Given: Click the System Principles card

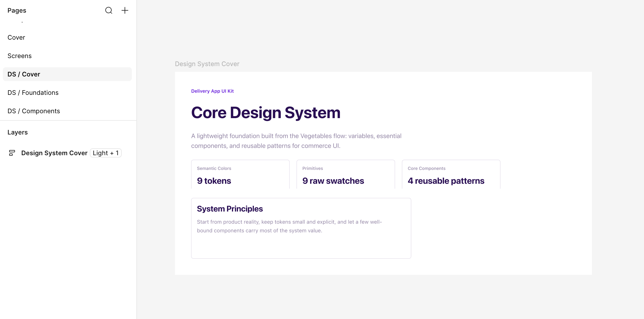Looking at the screenshot, I should pos(301,228).
